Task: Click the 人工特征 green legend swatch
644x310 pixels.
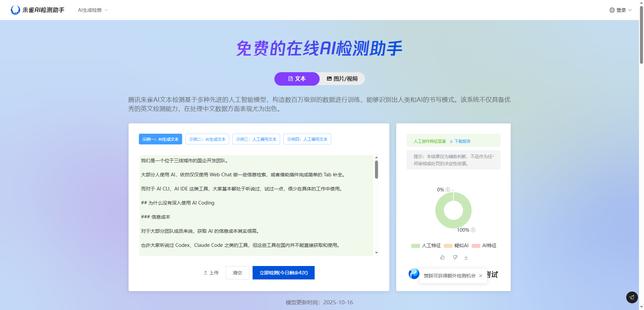Action: (415, 246)
